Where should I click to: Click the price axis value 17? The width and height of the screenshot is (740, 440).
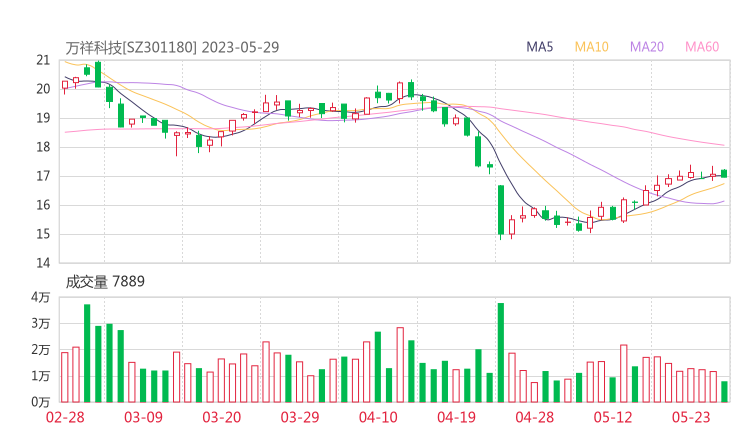pyautogui.click(x=43, y=176)
